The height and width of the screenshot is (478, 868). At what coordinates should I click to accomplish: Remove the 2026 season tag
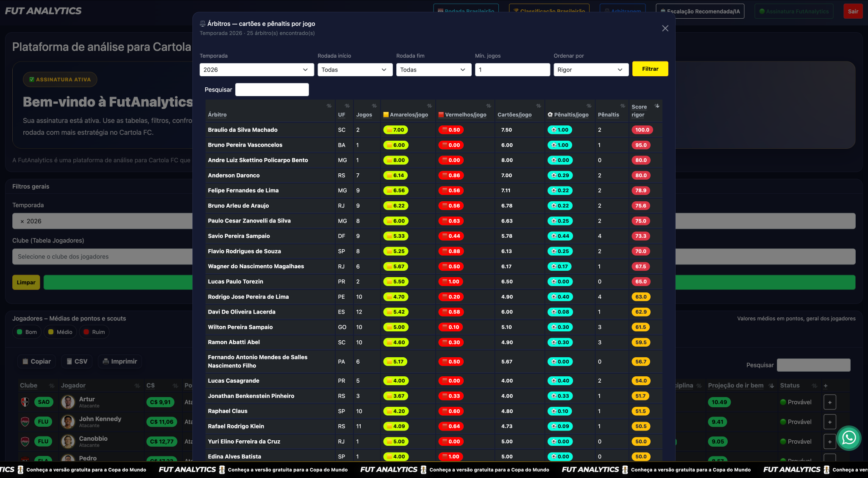pos(22,221)
